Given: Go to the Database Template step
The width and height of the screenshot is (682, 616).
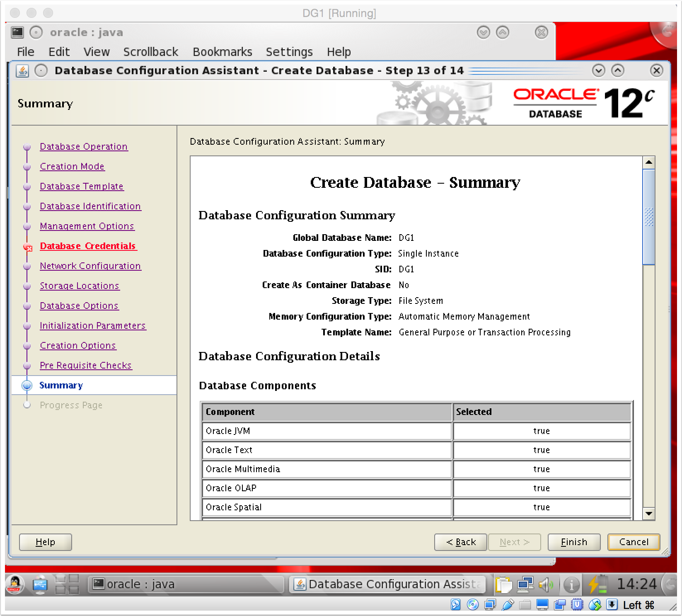Looking at the screenshot, I should pos(82,187).
